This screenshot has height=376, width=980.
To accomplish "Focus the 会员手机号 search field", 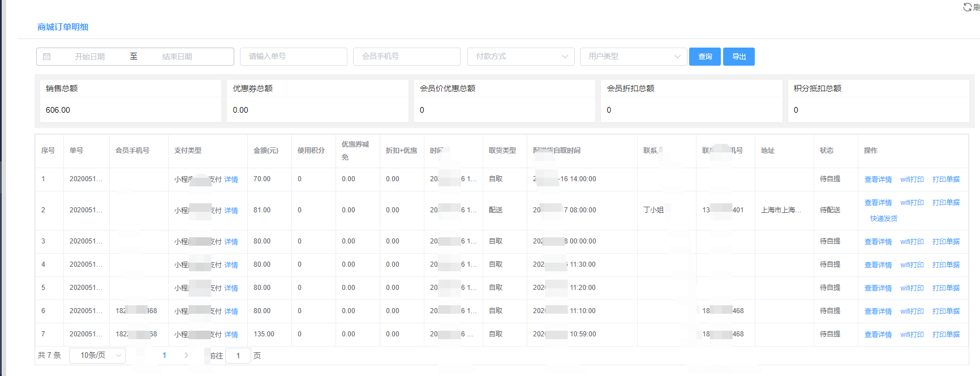I will [x=406, y=57].
